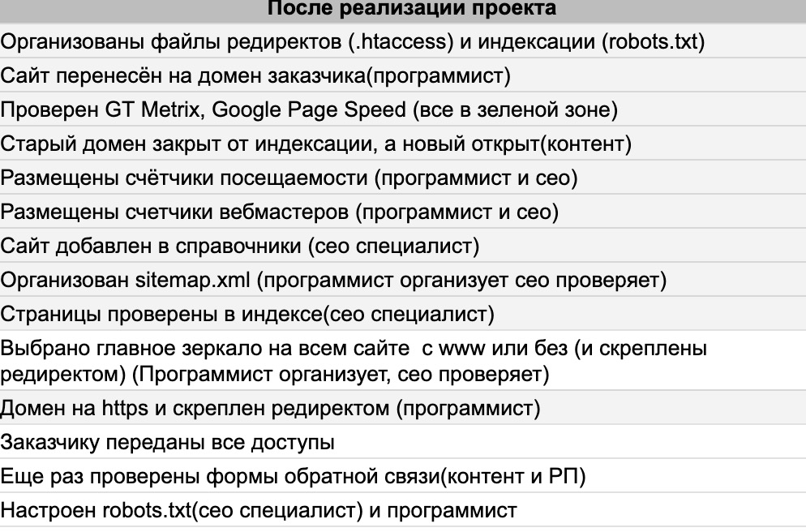Click the cell Домен на https
The image size is (806, 532).
coord(270,409)
